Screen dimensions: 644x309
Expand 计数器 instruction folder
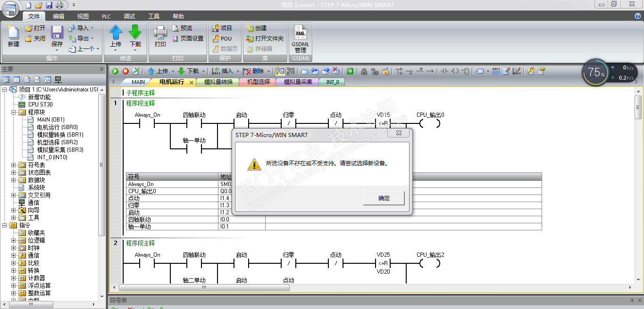point(13,278)
